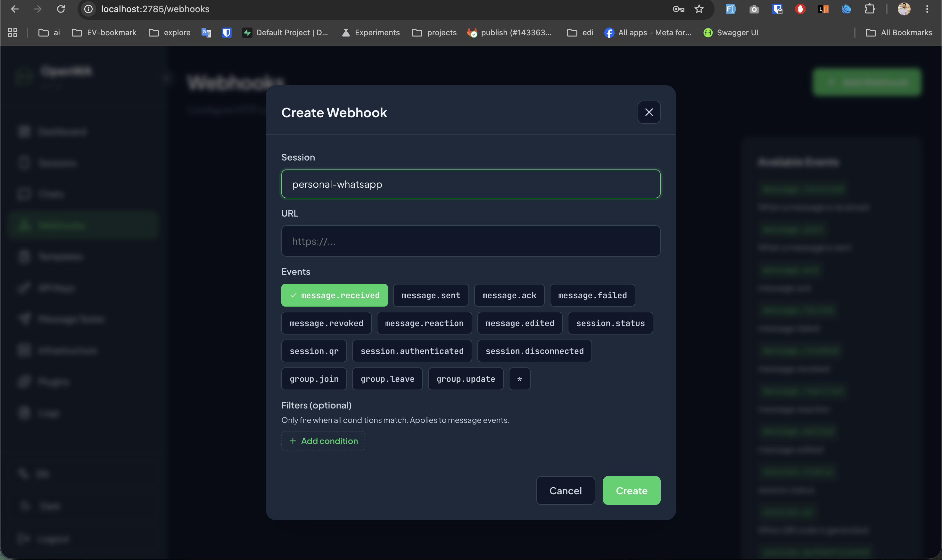Toggle the group.update event
The height and width of the screenshot is (560, 942).
tap(466, 379)
